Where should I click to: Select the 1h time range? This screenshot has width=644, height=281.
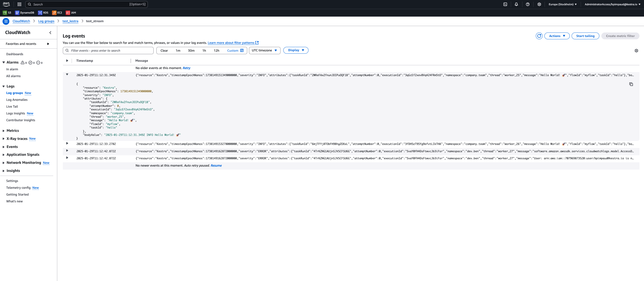204,50
